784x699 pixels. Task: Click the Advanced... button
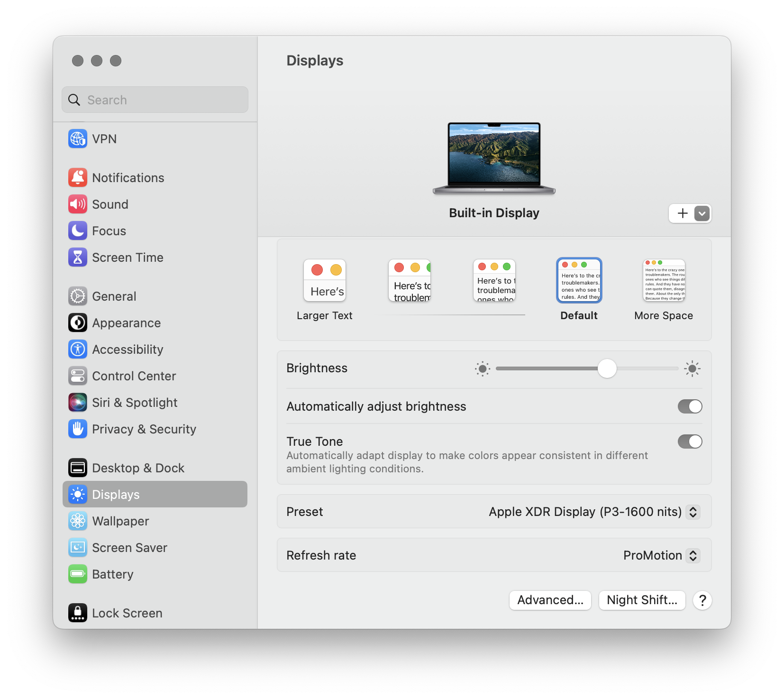coord(550,600)
